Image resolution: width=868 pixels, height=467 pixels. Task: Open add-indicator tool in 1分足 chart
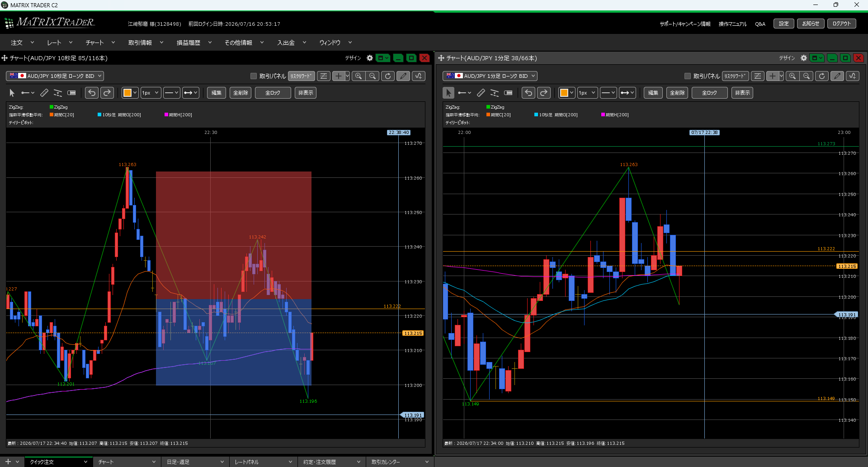tap(853, 76)
